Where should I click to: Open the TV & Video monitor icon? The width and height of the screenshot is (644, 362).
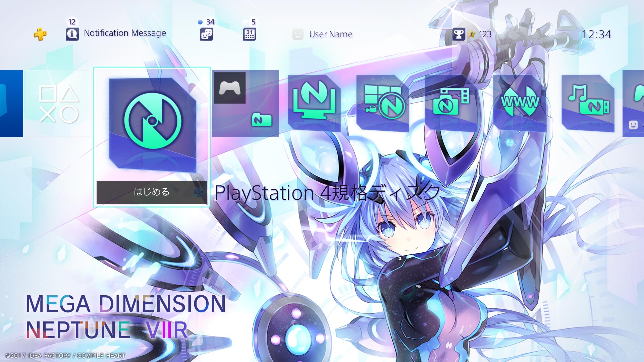click(x=314, y=103)
